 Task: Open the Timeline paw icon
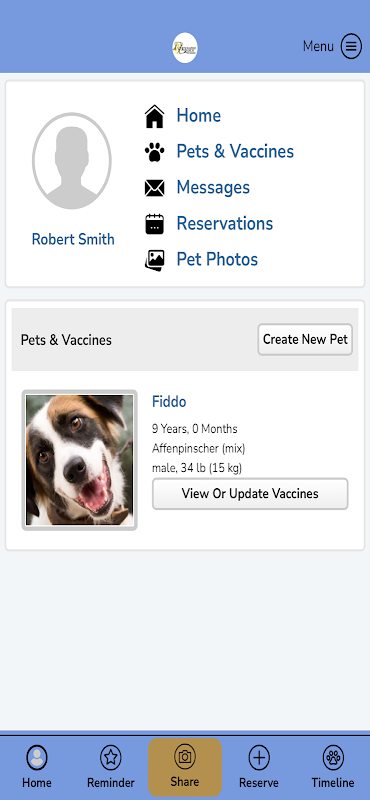[333, 758]
